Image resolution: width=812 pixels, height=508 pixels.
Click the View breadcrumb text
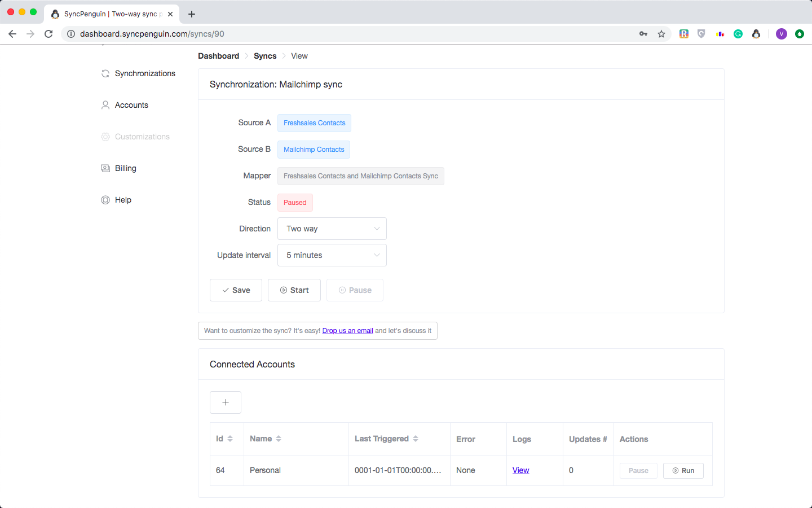[299, 56]
